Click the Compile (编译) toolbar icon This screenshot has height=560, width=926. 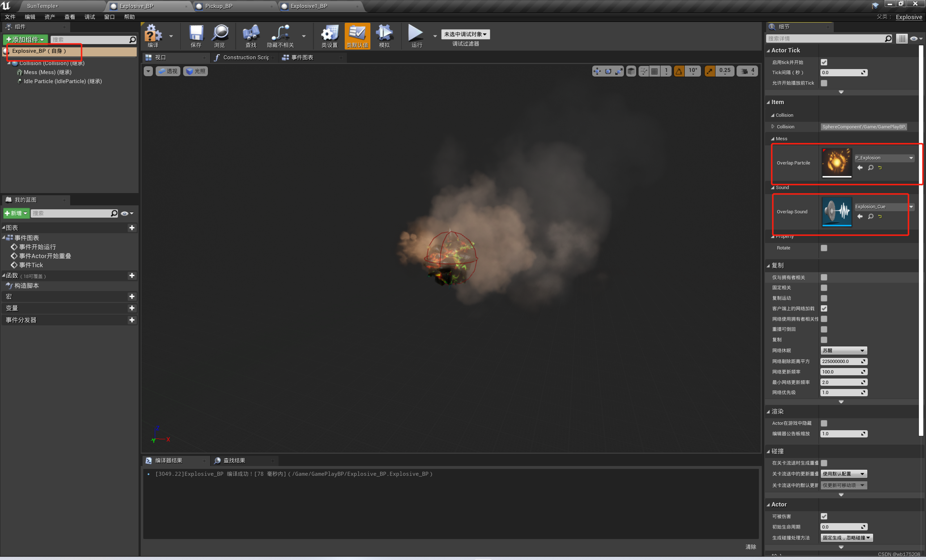tap(153, 36)
